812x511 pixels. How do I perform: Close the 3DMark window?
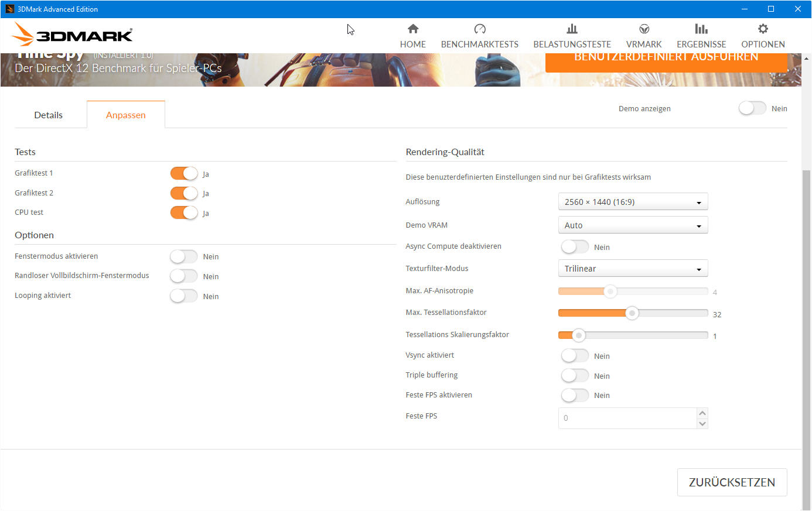point(798,9)
